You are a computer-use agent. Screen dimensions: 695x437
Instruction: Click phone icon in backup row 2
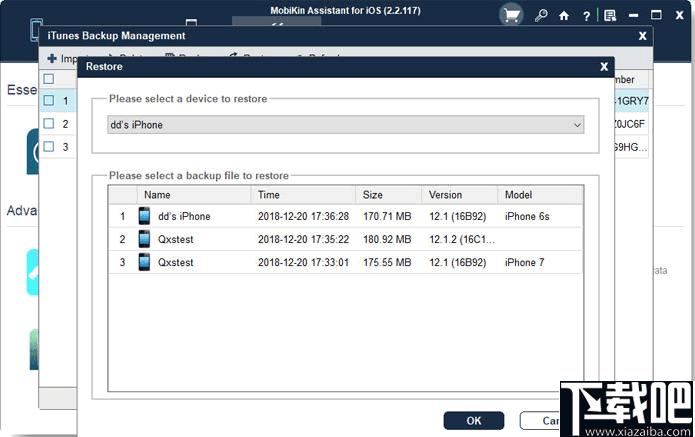[x=144, y=239]
